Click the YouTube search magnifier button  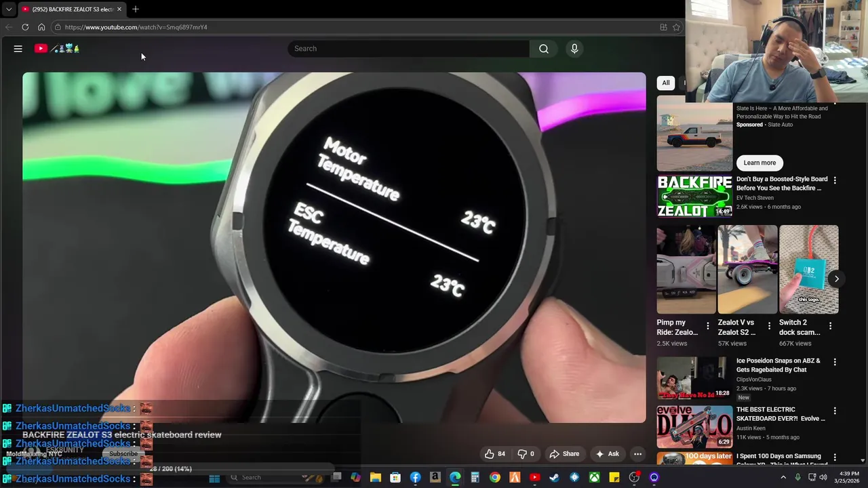coord(543,49)
